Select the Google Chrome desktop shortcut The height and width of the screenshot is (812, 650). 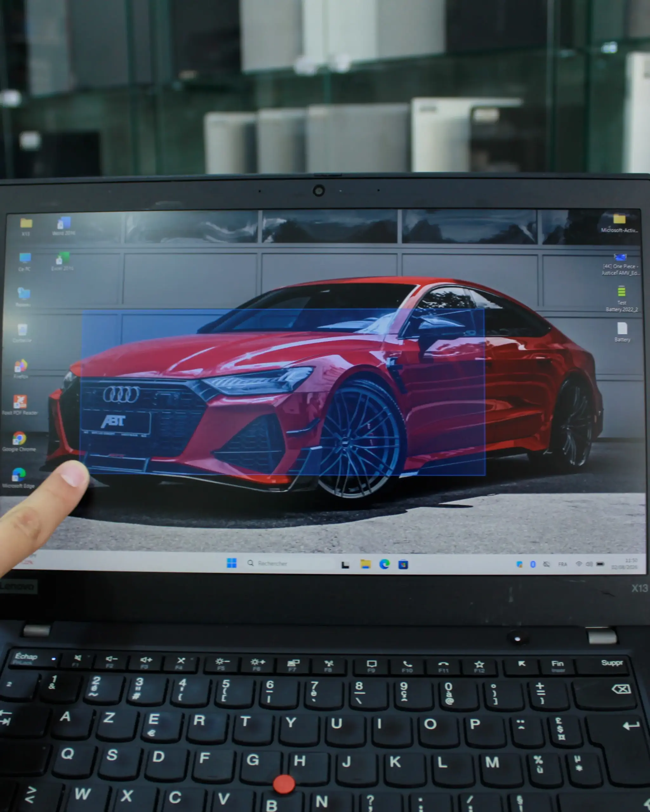pyautogui.click(x=19, y=442)
